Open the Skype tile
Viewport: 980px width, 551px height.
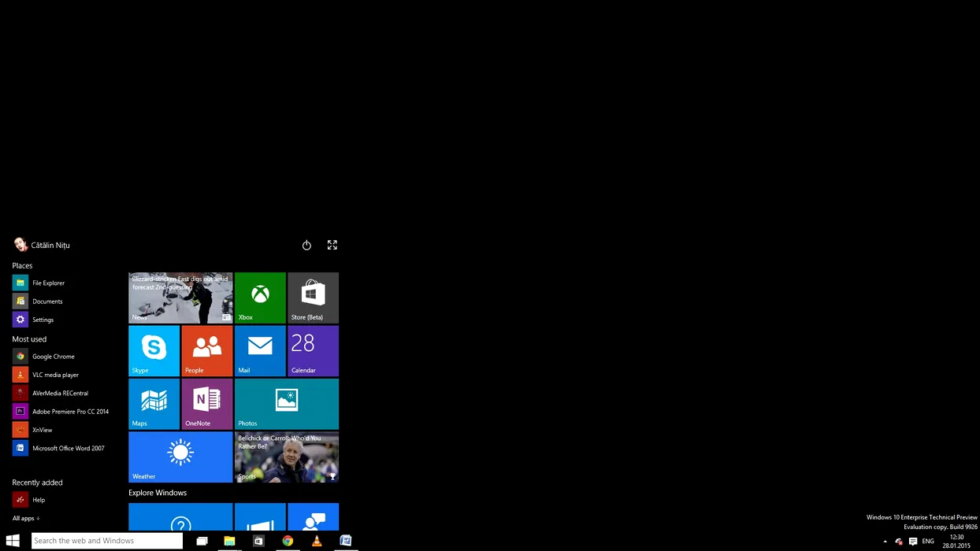pyautogui.click(x=154, y=351)
